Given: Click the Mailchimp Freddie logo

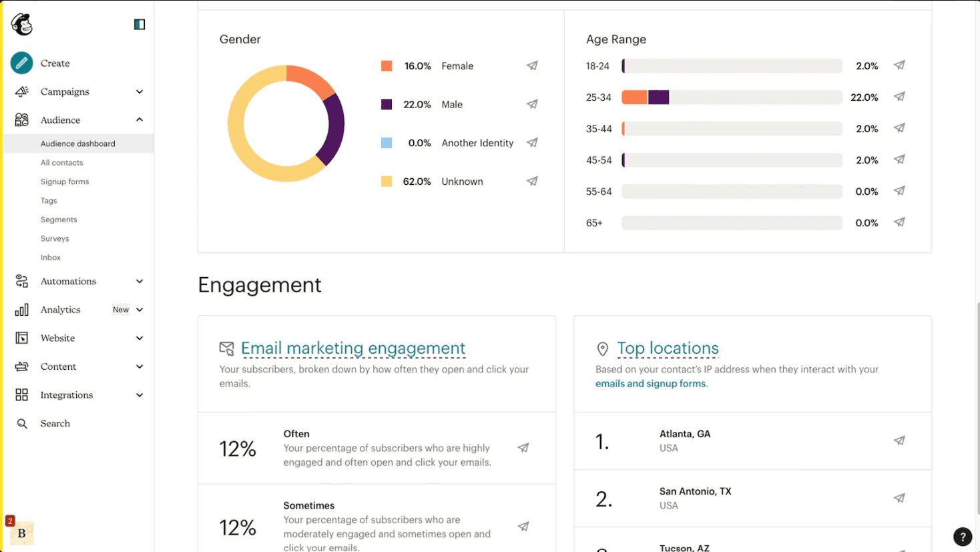Looking at the screenshot, I should click(x=21, y=25).
